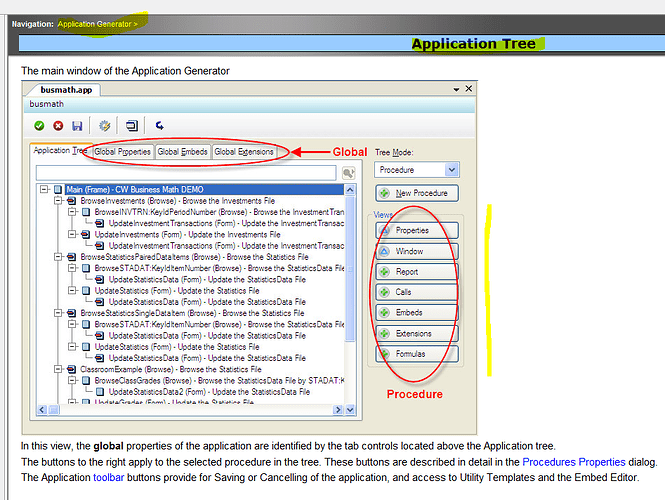Click the tree search input field
This screenshot has height=500, width=665.
pos(186,173)
